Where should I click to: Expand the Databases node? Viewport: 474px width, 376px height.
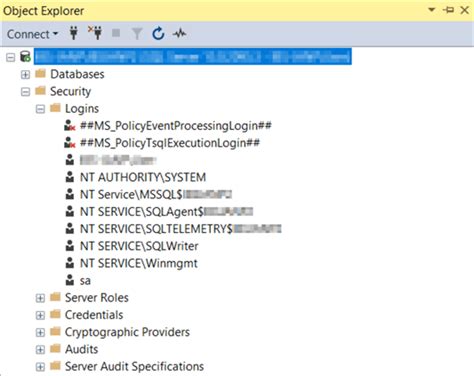pos(25,74)
